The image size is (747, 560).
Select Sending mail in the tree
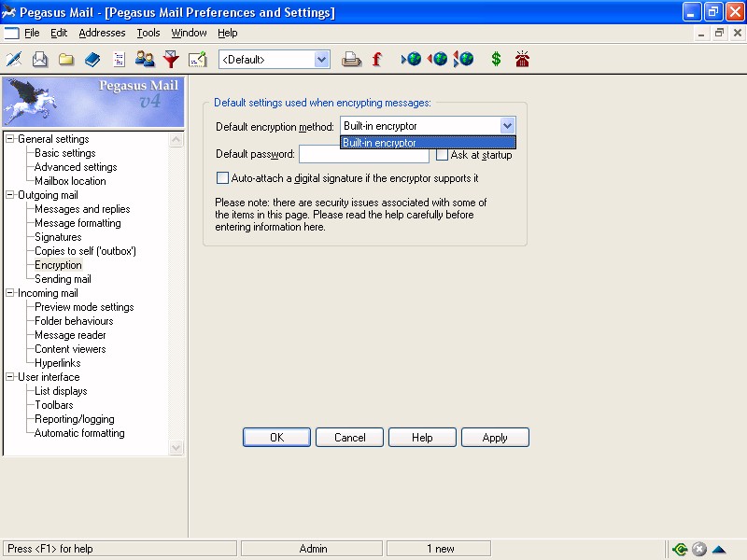tap(63, 279)
